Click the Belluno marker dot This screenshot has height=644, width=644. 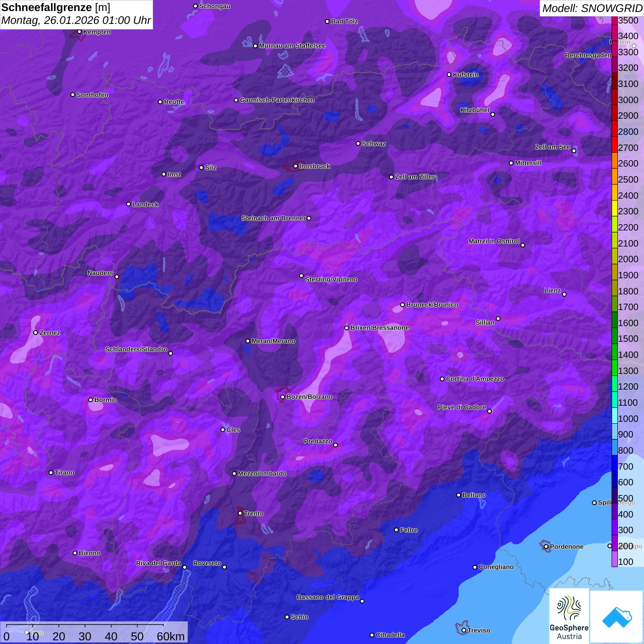[x=459, y=495]
